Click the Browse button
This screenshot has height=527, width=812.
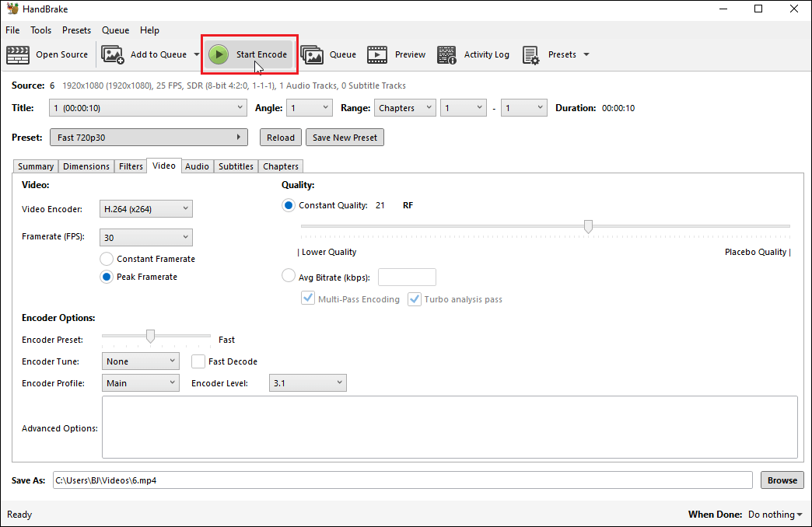point(782,480)
